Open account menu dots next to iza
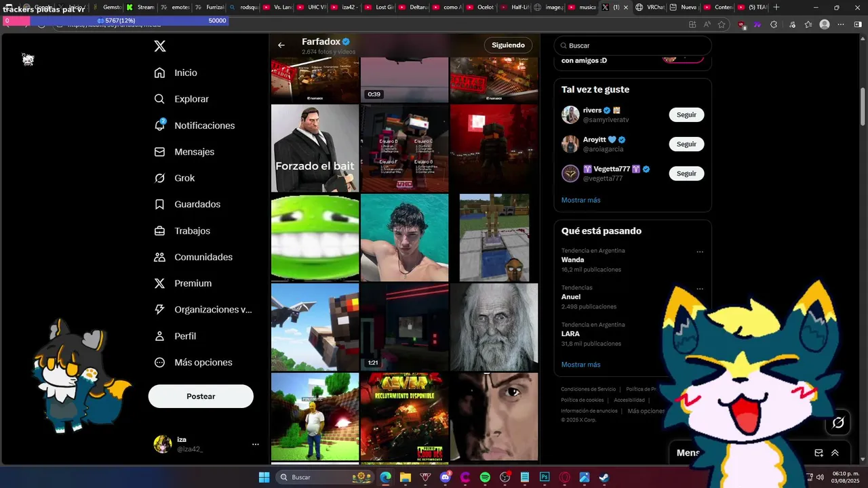The height and width of the screenshot is (488, 868). [x=256, y=445]
